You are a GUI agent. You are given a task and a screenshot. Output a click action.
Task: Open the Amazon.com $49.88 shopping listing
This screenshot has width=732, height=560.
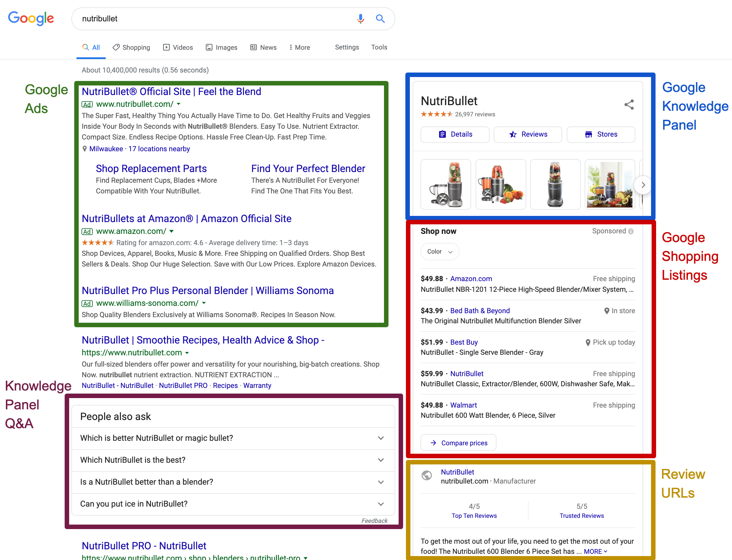[528, 284]
